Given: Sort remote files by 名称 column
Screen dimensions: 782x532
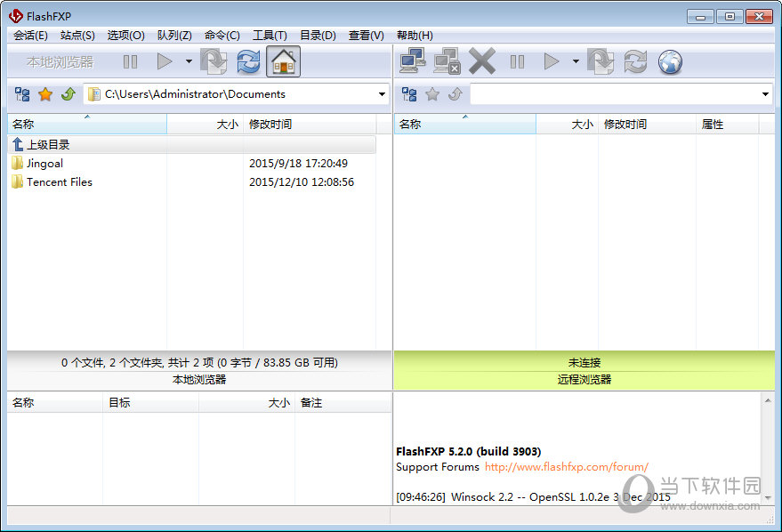Looking at the screenshot, I should click(x=464, y=125).
